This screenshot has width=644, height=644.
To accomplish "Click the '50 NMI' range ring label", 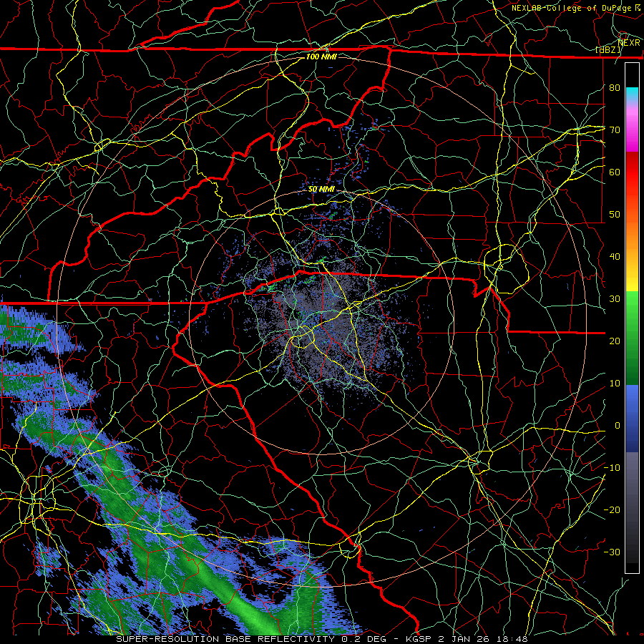I will point(321,190).
